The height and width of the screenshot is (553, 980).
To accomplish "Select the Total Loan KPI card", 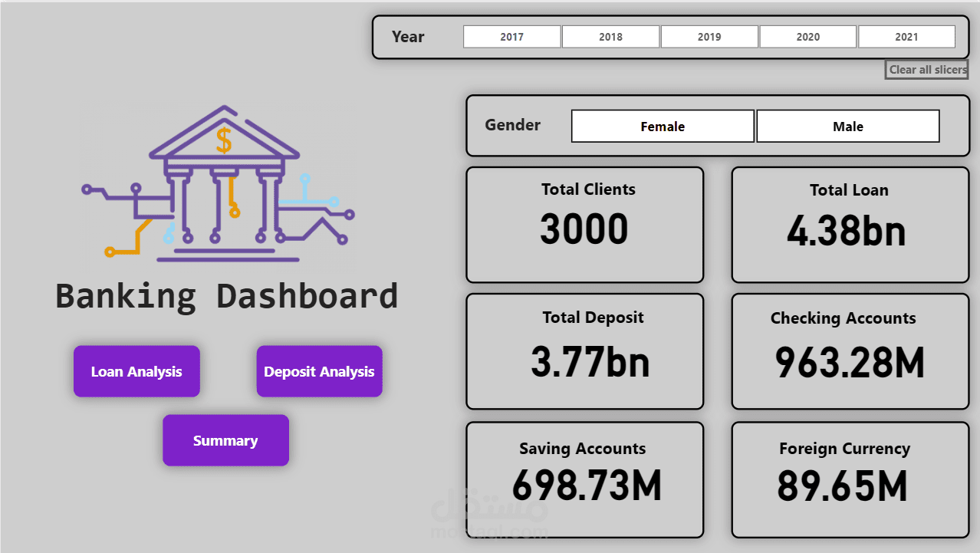I will point(849,224).
